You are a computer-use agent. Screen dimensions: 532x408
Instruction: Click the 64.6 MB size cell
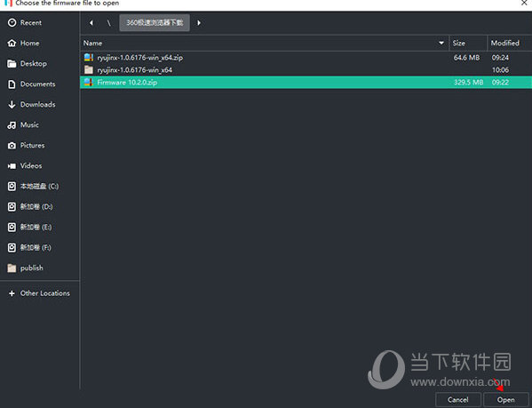coord(467,58)
